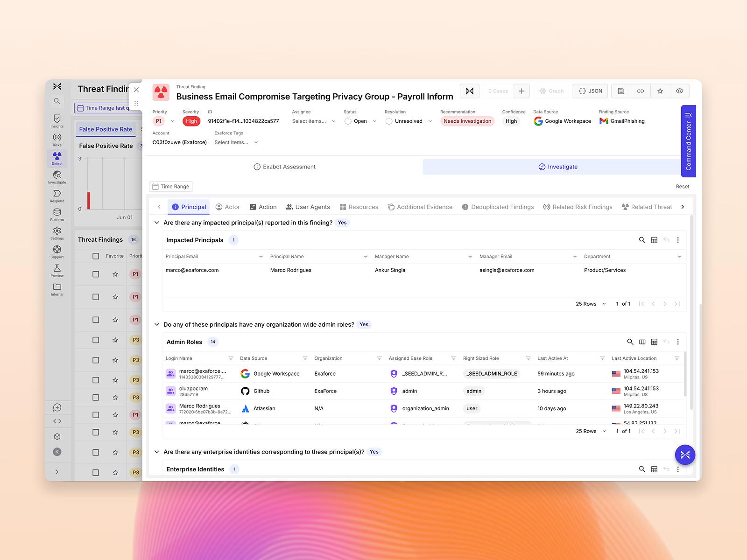Switch to the Principal tab
Viewport: 747px width, 560px height.
(x=189, y=207)
